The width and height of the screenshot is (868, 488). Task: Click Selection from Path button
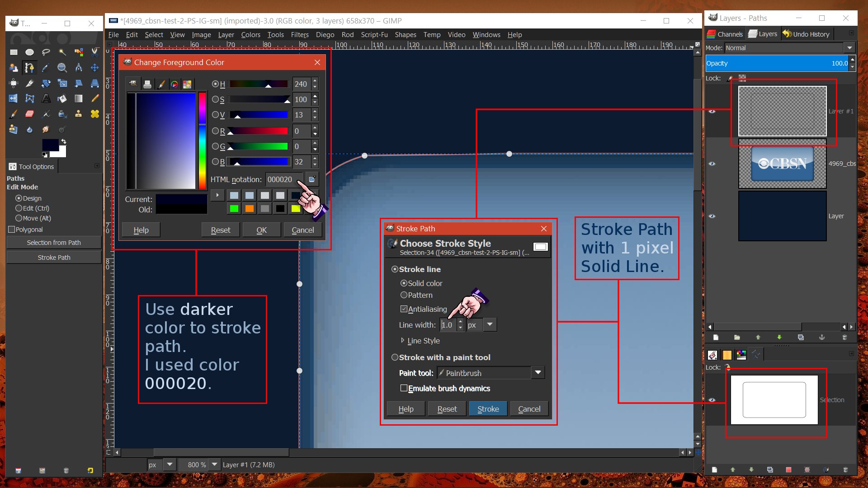54,243
